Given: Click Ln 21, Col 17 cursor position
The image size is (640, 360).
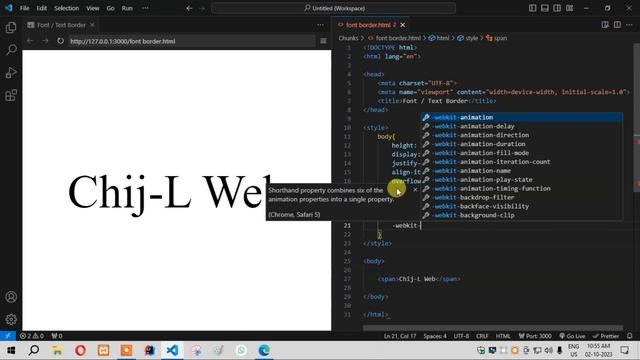Looking at the screenshot, I should click(400, 336).
